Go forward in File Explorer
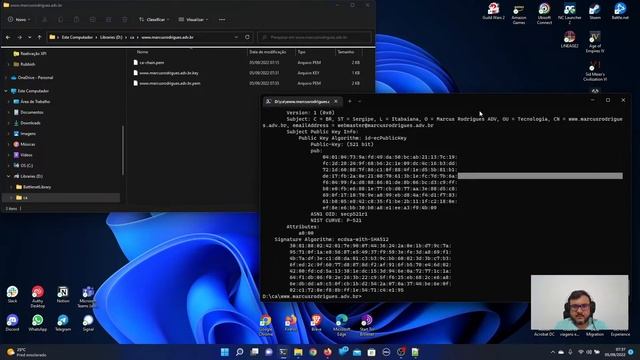This screenshot has width=640, height=360. point(19,37)
